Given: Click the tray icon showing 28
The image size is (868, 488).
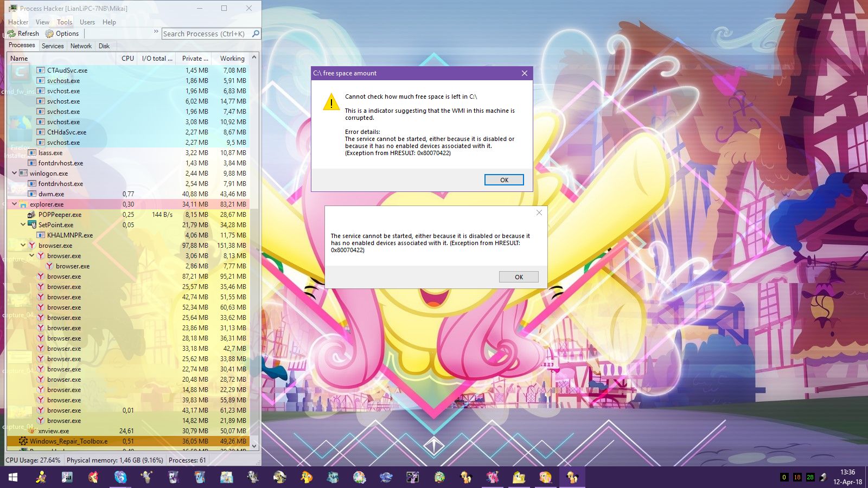Looking at the screenshot, I should click(x=810, y=477).
